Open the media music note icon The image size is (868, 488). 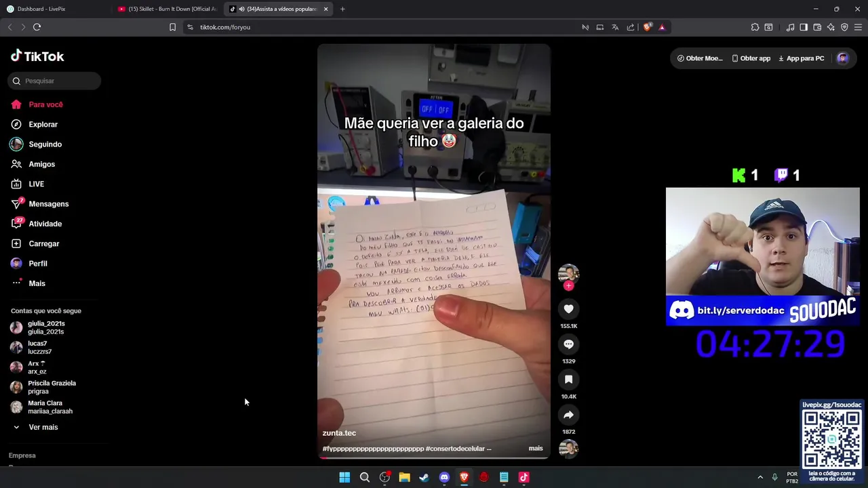(x=790, y=27)
